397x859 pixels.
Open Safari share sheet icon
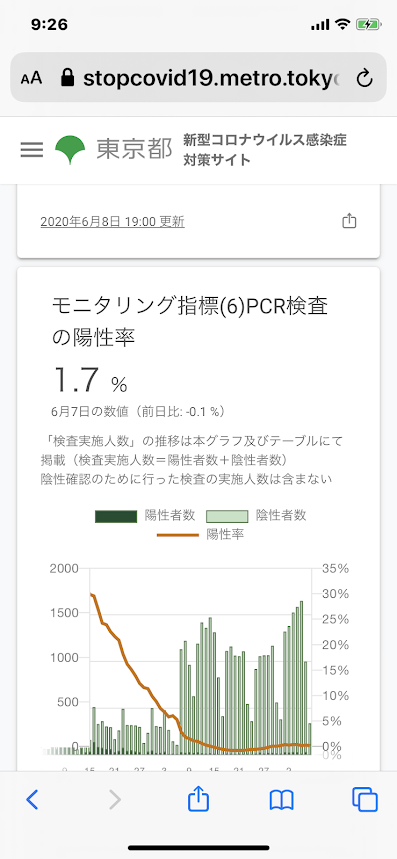tap(198, 798)
